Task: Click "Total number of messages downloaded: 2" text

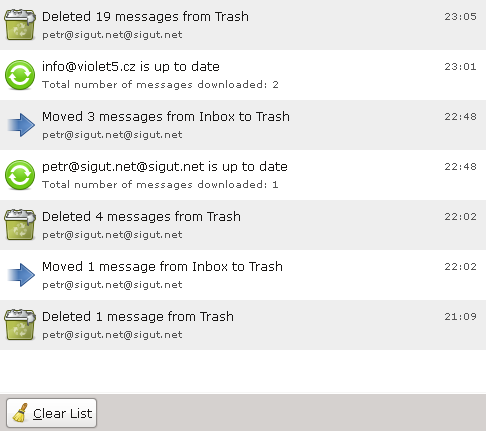Action: click(160, 85)
